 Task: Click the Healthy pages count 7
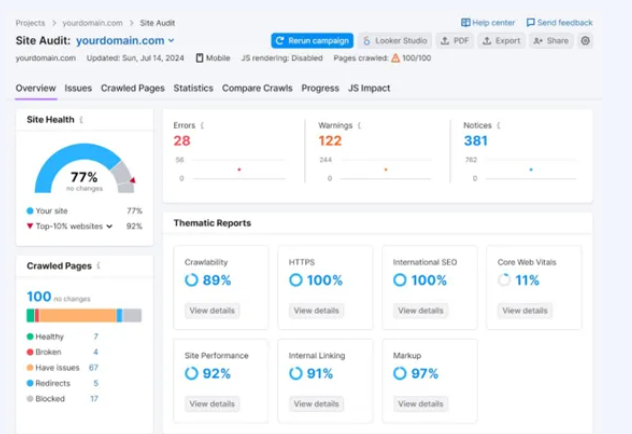click(96, 336)
